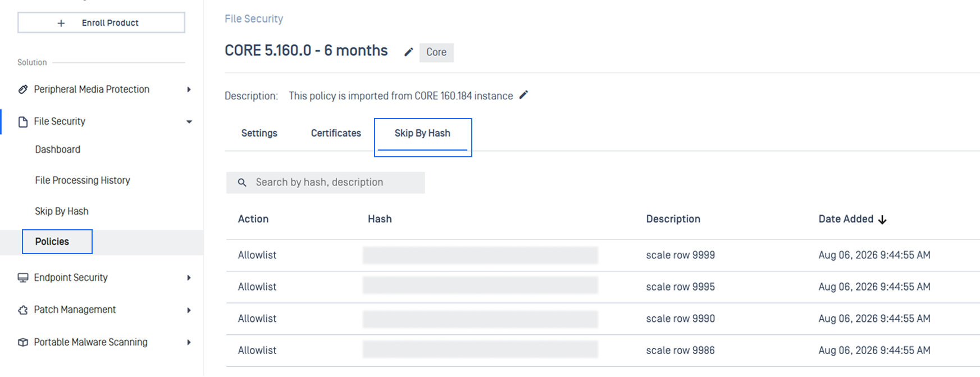
Task: Edit the description with pencil icon
Action: click(x=523, y=95)
